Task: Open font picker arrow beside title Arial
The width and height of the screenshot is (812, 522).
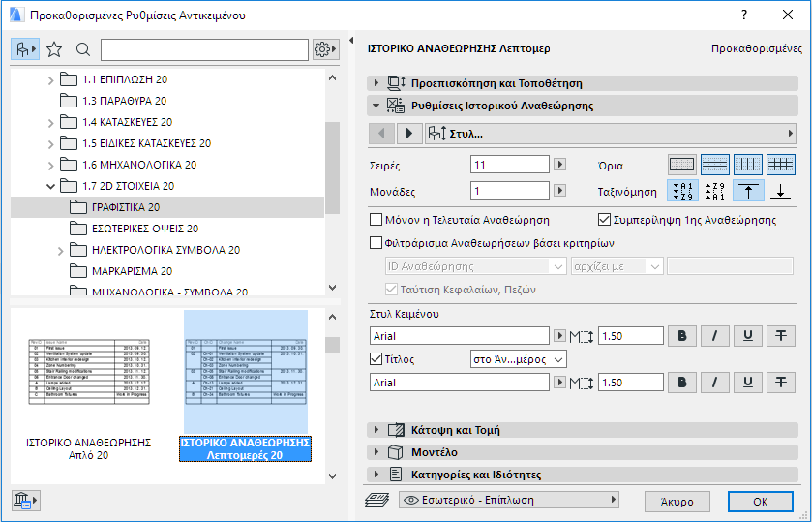Action: [x=559, y=382]
